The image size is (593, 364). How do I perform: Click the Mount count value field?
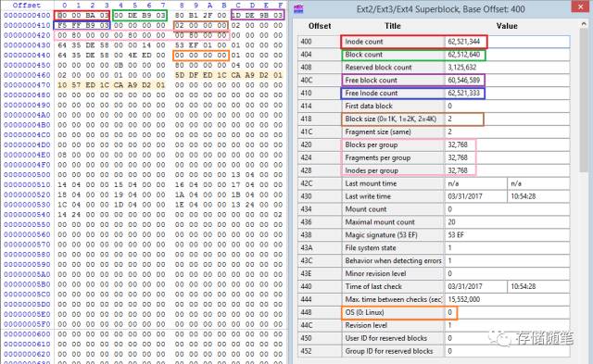click(507, 209)
